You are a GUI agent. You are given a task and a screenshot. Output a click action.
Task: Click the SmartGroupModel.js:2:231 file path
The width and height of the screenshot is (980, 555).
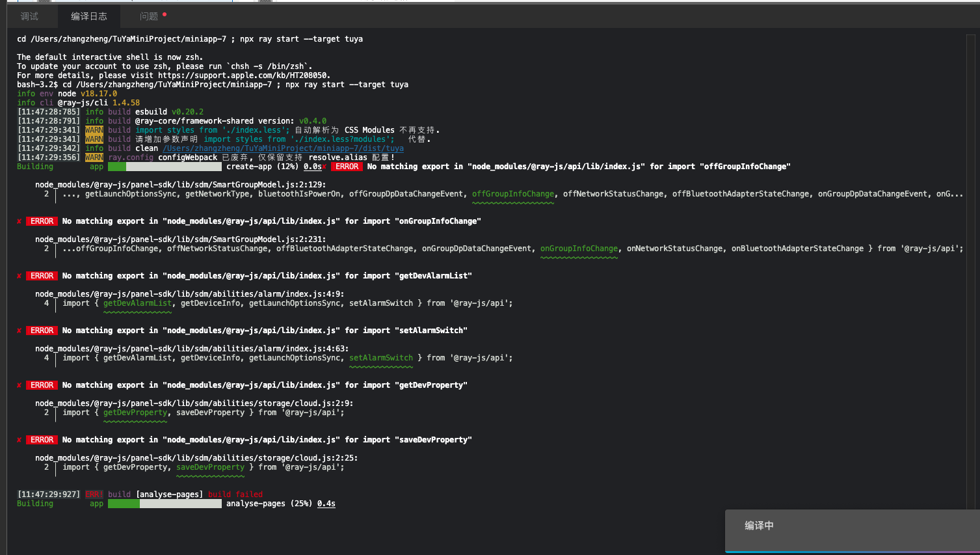pos(181,239)
